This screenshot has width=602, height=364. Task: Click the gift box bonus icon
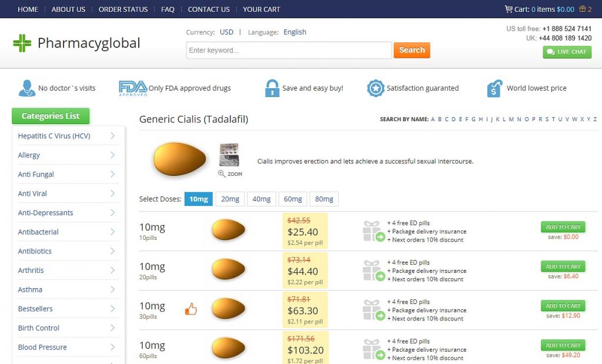583,8
